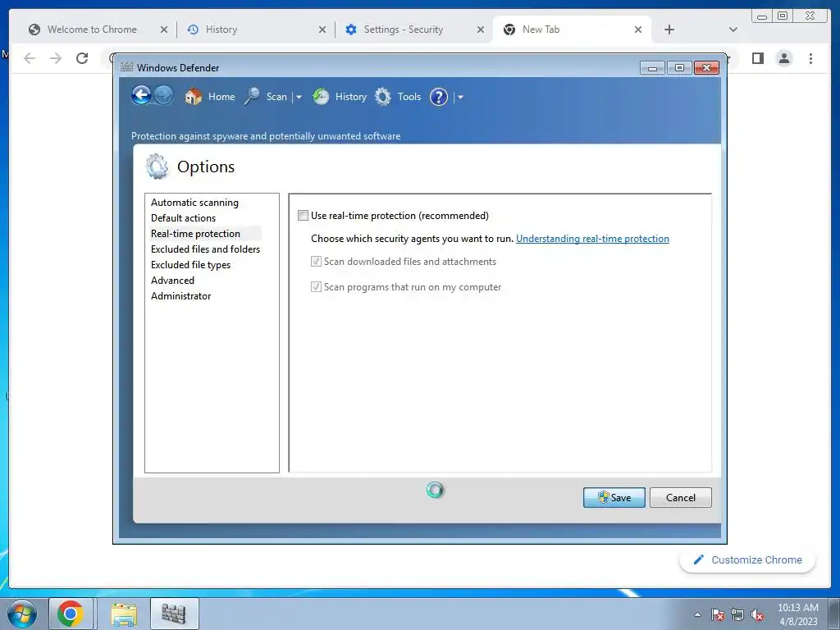Image resolution: width=840 pixels, height=630 pixels.
Task: Minimize the Windows Defender window
Action: [x=652, y=67]
